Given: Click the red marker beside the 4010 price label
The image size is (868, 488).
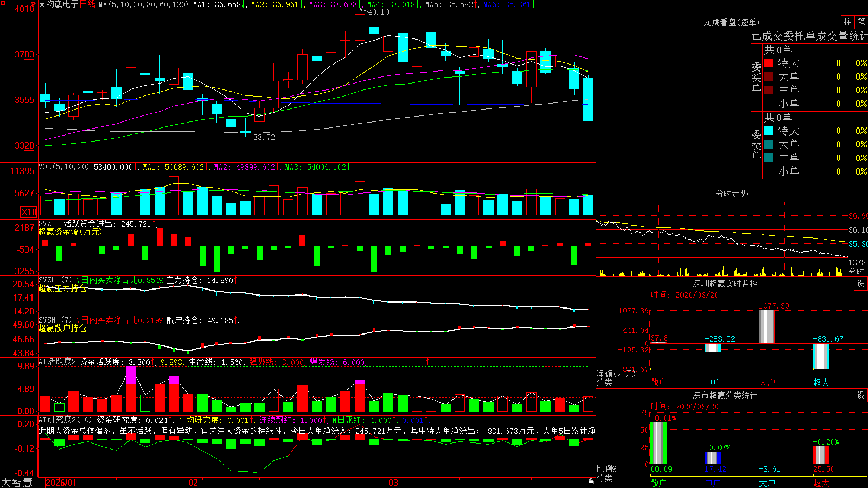Looking at the screenshot, I should click(34, 4).
